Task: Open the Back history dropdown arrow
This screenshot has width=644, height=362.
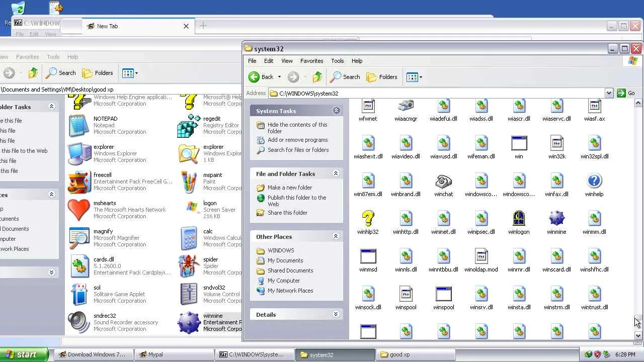Action: (279, 77)
